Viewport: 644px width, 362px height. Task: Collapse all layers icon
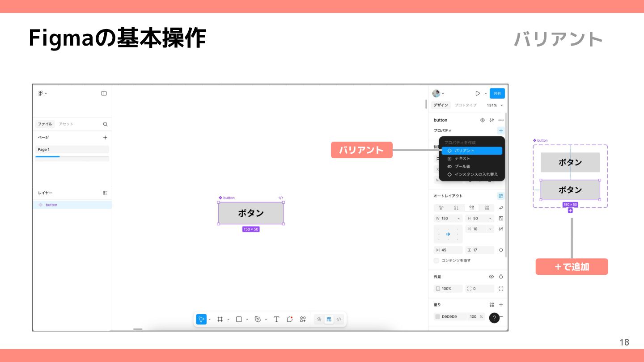coord(105,193)
